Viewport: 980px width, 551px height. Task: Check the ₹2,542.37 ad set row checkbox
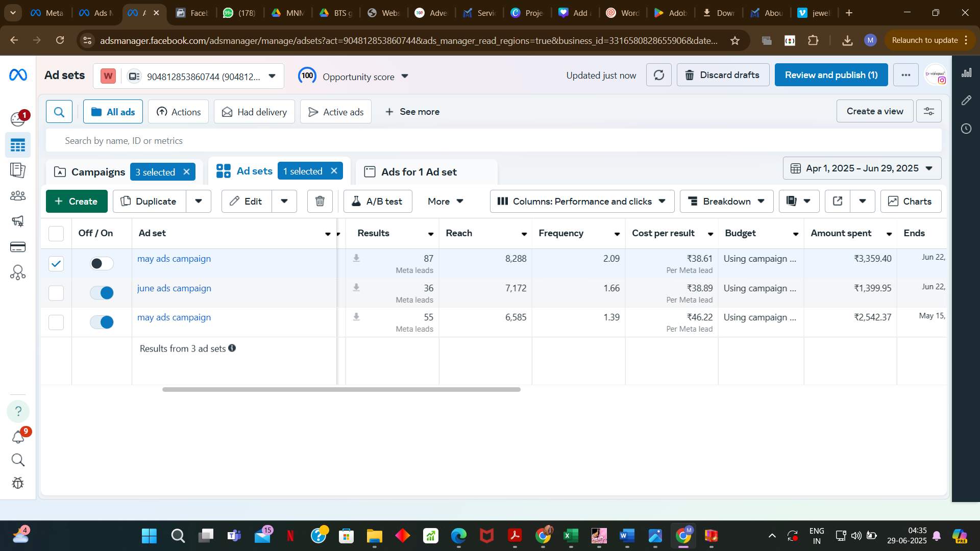point(56,322)
